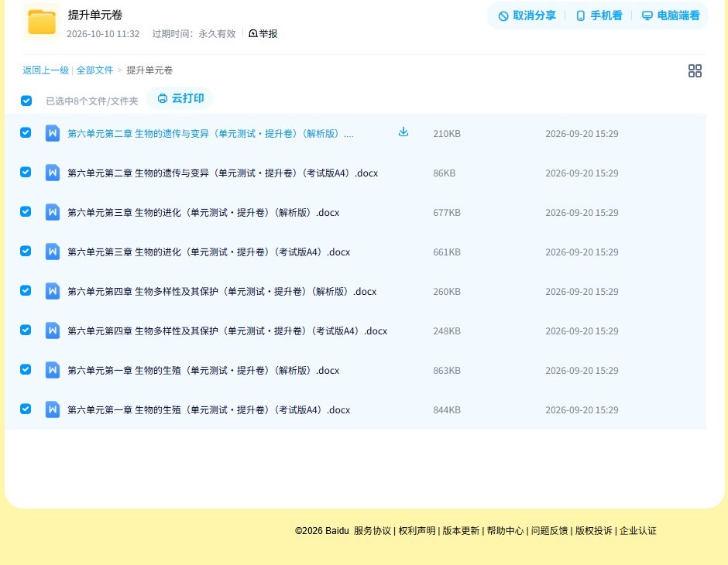Viewport: 728px width, 565px height.
Task: Uncheck the 生物多样性及其保护 解析版 file checkbox
Action: pyautogui.click(x=26, y=290)
